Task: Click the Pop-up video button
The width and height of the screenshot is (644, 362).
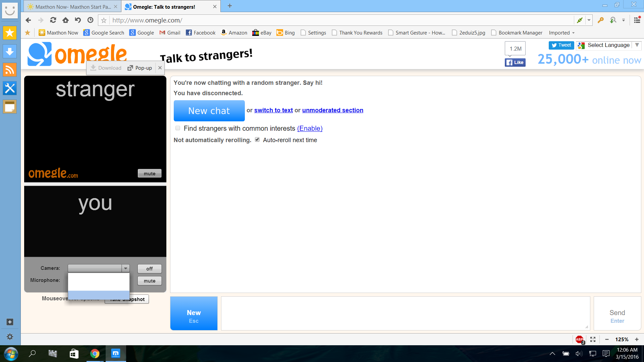Action: point(140,68)
